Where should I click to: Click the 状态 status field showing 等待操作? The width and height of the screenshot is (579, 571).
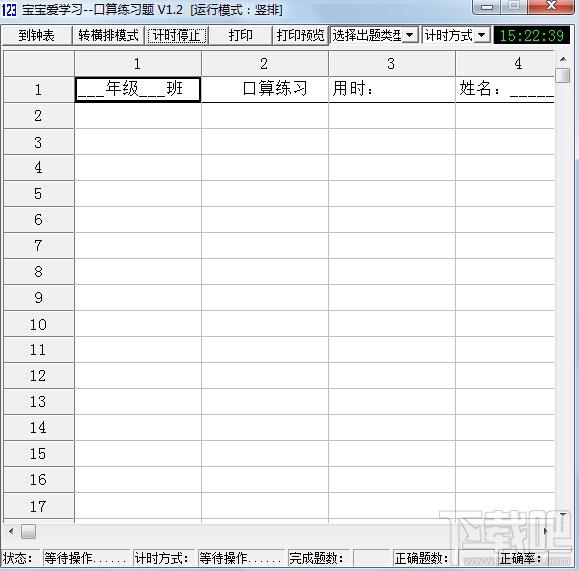tap(86, 558)
